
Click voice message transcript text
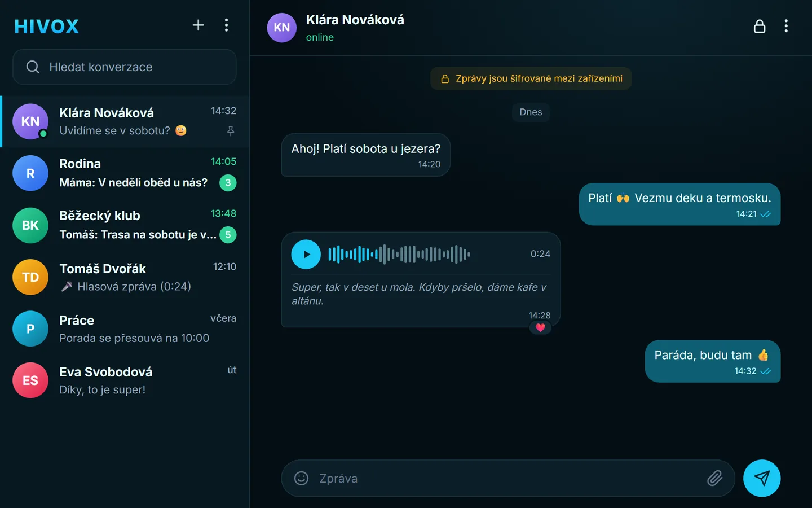tap(419, 294)
